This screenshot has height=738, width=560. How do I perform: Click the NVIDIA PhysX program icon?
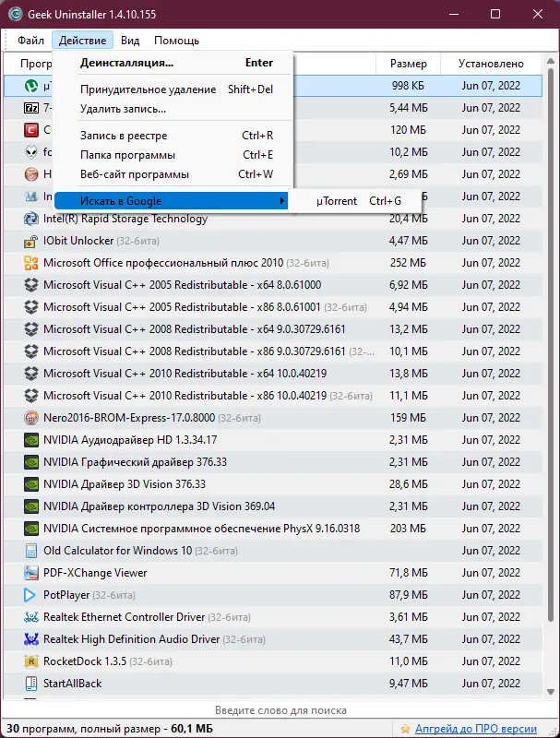[x=30, y=529]
